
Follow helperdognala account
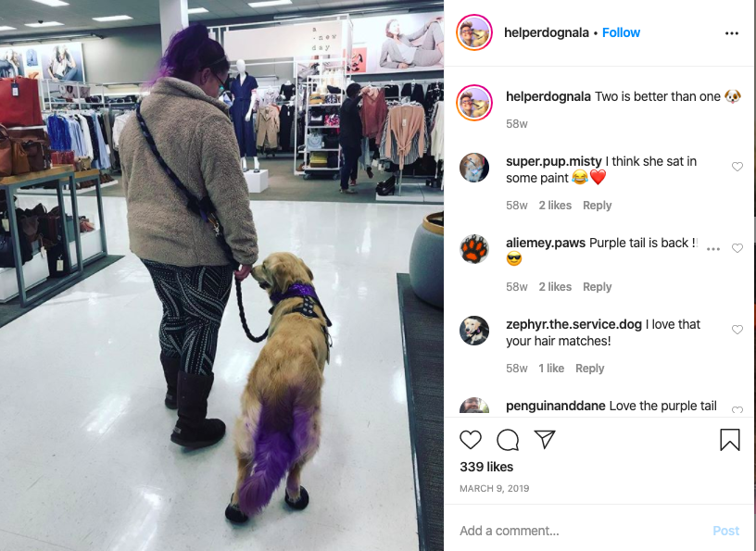click(621, 32)
